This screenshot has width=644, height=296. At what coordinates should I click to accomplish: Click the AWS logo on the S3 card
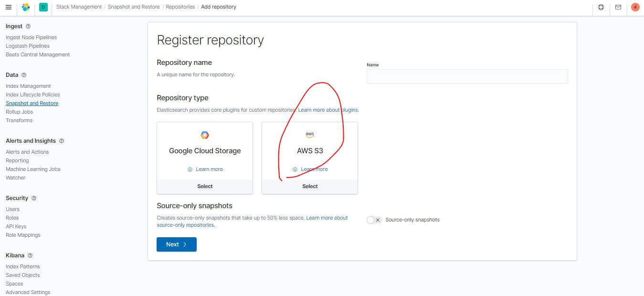tap(309, 134)
